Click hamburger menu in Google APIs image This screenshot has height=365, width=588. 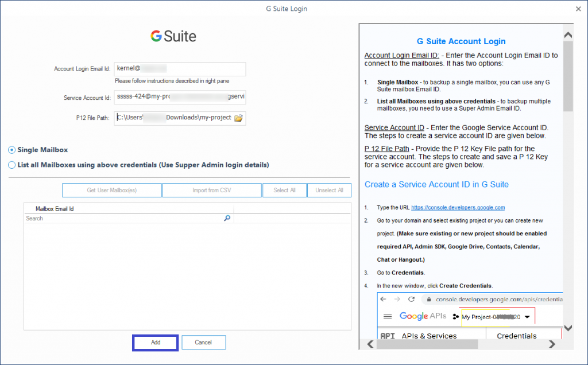388,317
